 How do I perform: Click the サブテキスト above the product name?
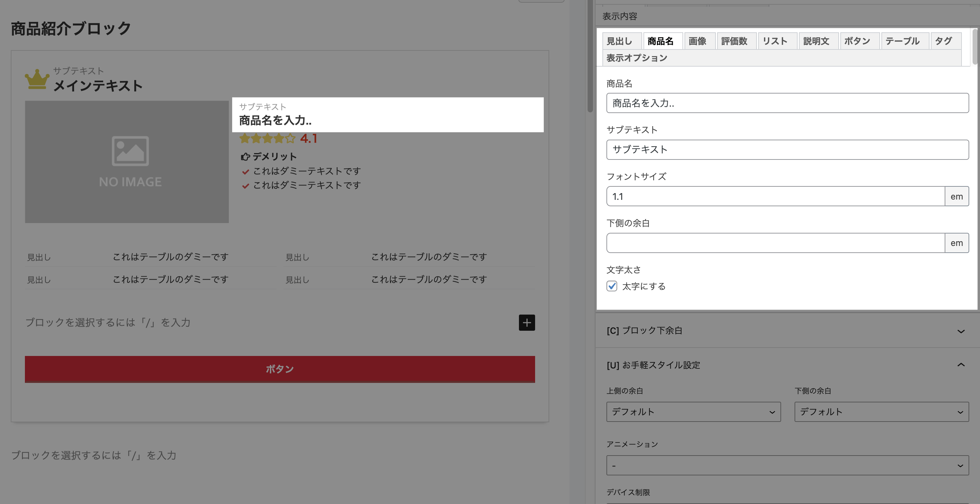(x=262, y=107)
